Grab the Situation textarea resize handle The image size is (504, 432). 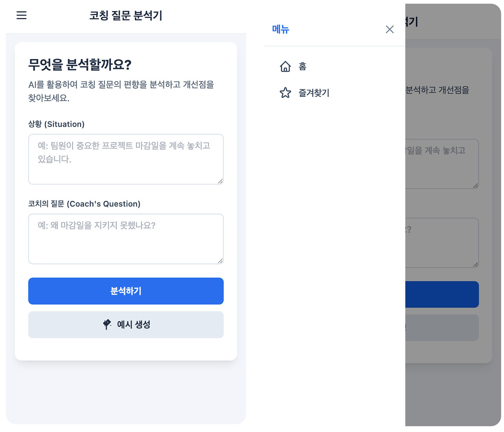(220, 181)
